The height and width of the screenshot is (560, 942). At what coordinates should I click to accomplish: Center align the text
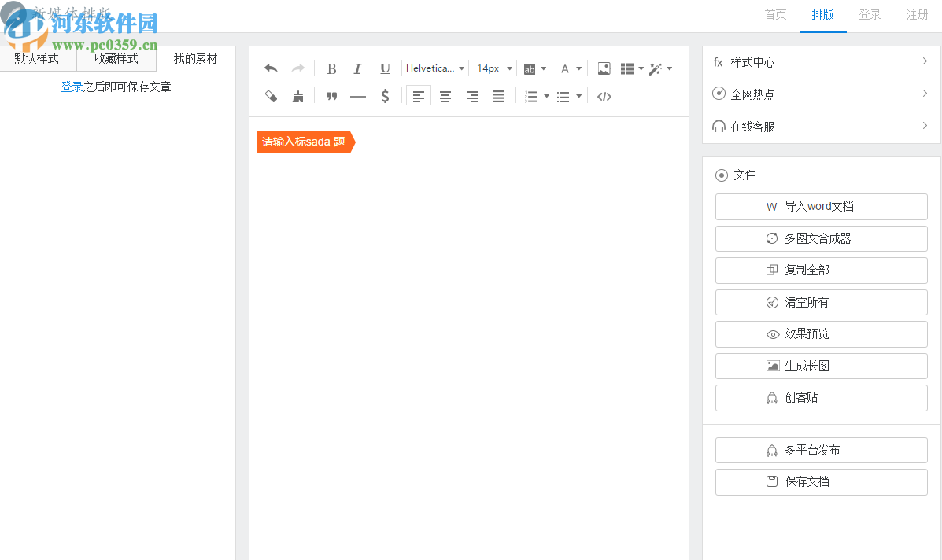point(445,96)
